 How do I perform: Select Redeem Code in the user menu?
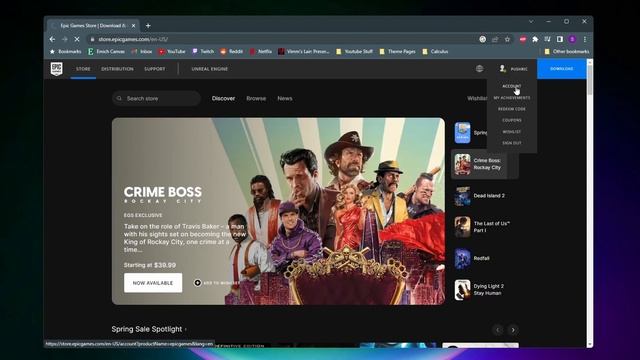pos(511,109)
